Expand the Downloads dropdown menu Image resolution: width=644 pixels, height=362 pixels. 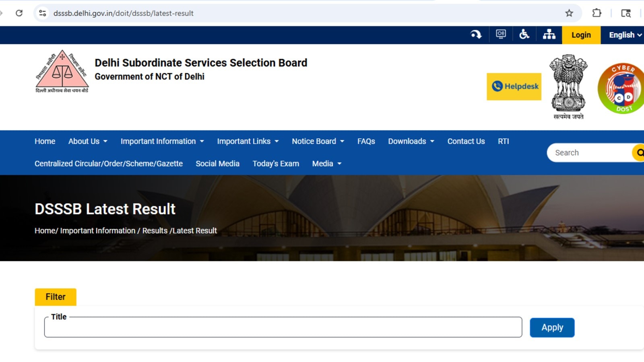tap(411, 141)
